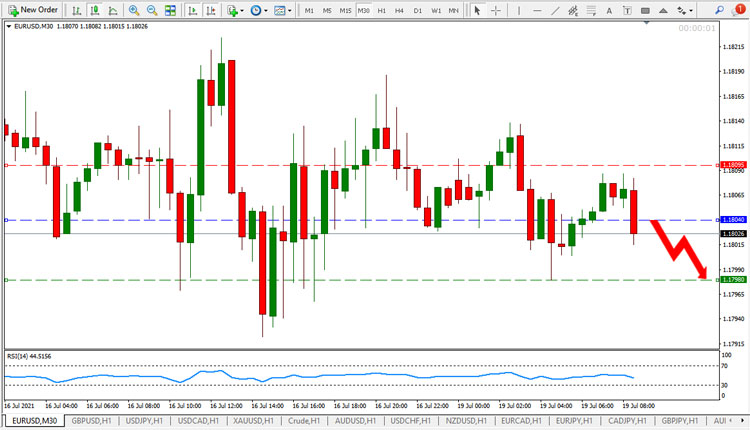Tile chart windows with grid icon

point(170,10)
